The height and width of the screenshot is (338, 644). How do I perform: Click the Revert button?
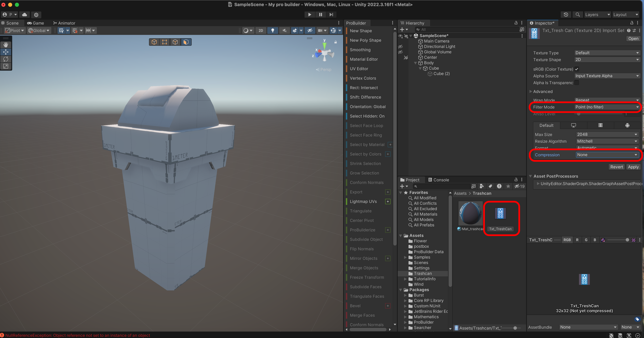pyautogui.click(x=617, y=167)
